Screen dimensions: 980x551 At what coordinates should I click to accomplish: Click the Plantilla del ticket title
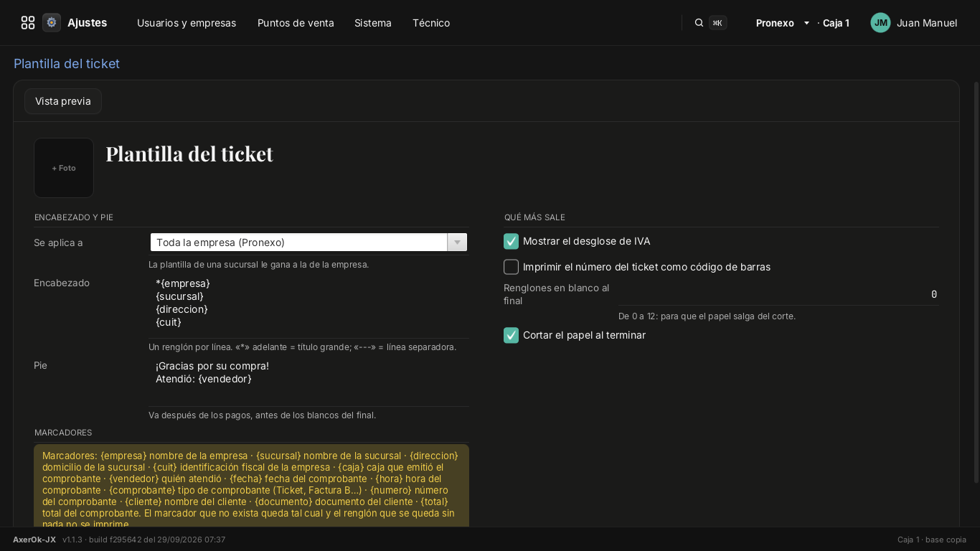[189, 154]
